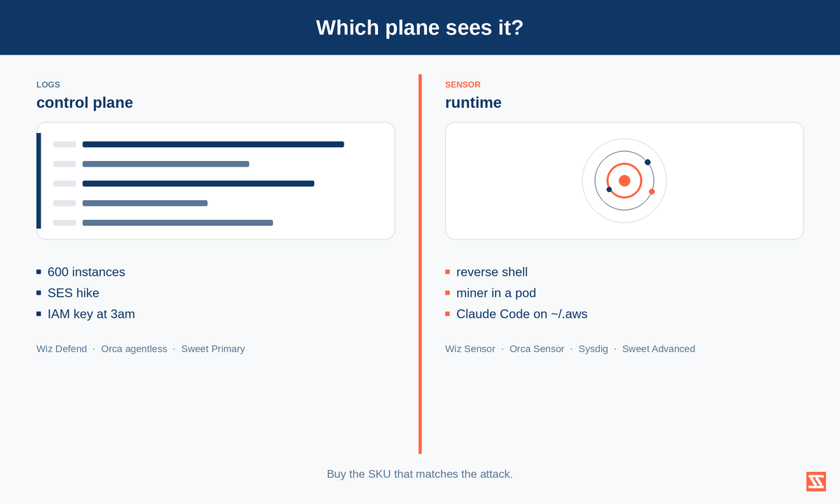Select the orange bullet beside 'reverse shell'
Viewport: 840px width, 504px height.
(x=447, y=272)
